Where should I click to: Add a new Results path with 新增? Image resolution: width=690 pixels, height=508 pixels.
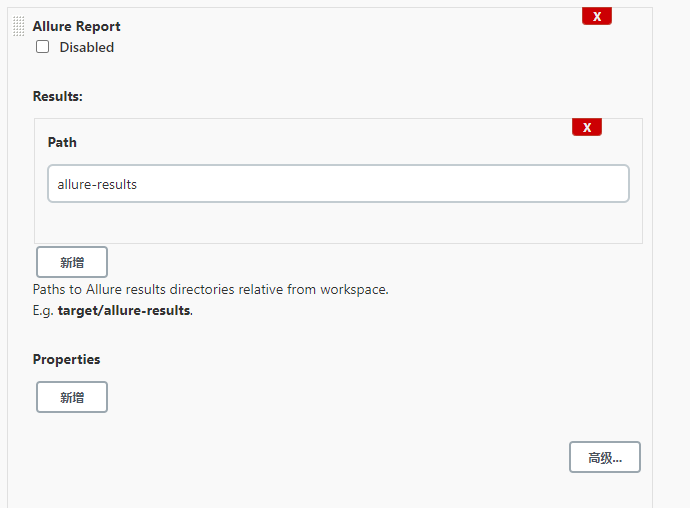click(72, 262)
